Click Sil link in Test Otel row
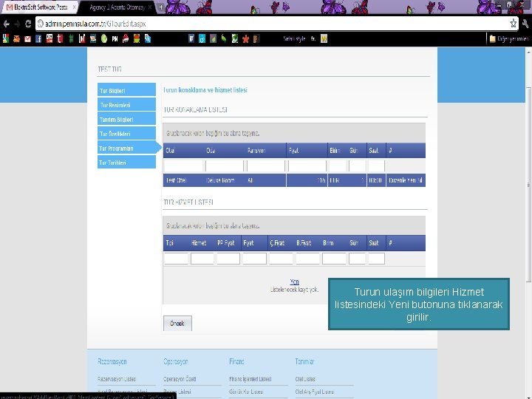Image resolution: width=532 pixels, height=399 pixels. (x=420, y=180)
